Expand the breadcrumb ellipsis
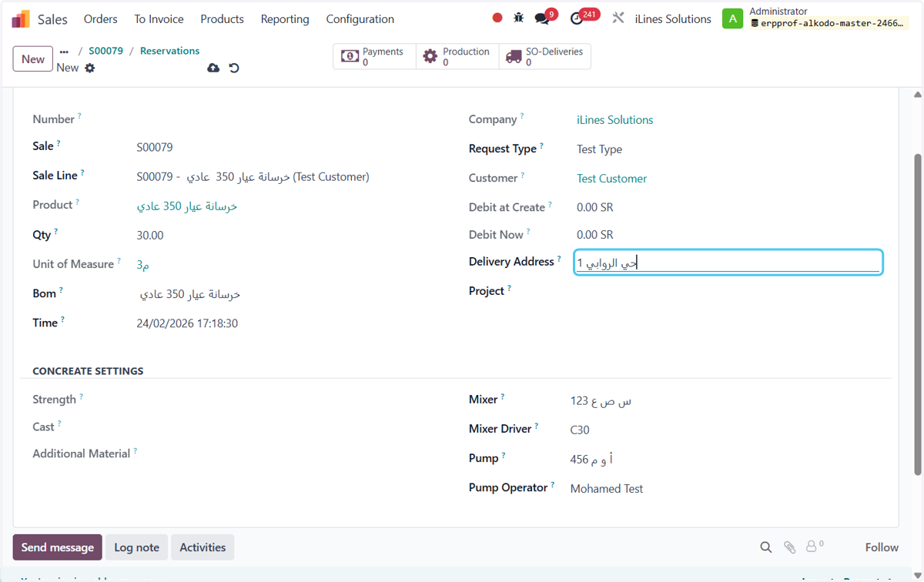 pyautogui.click(x=64, y=52)
